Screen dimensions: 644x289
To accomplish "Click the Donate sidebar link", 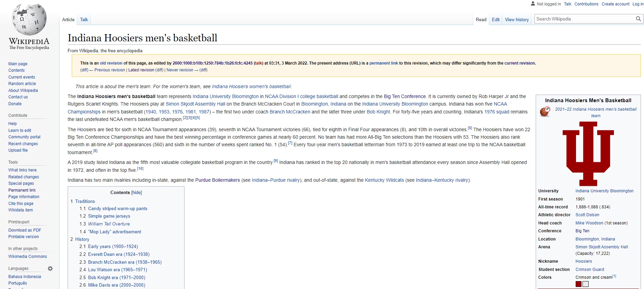I will [x=15, y=104].
